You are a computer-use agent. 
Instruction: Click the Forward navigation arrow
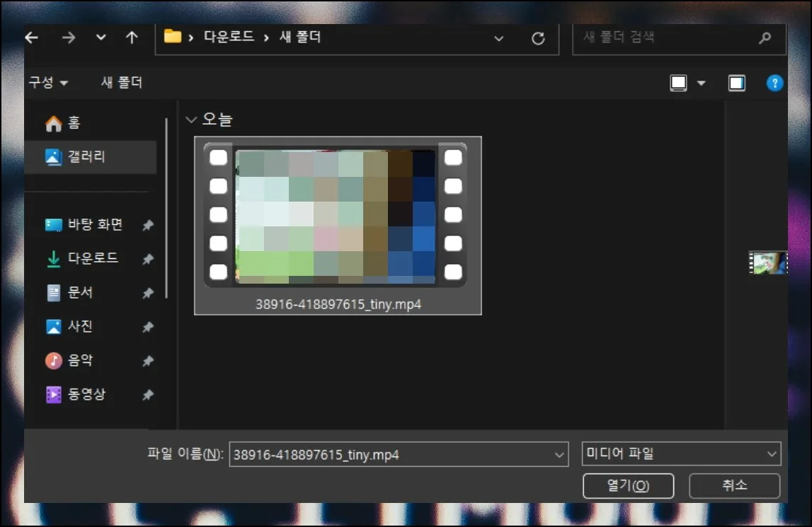coord(68,38)
